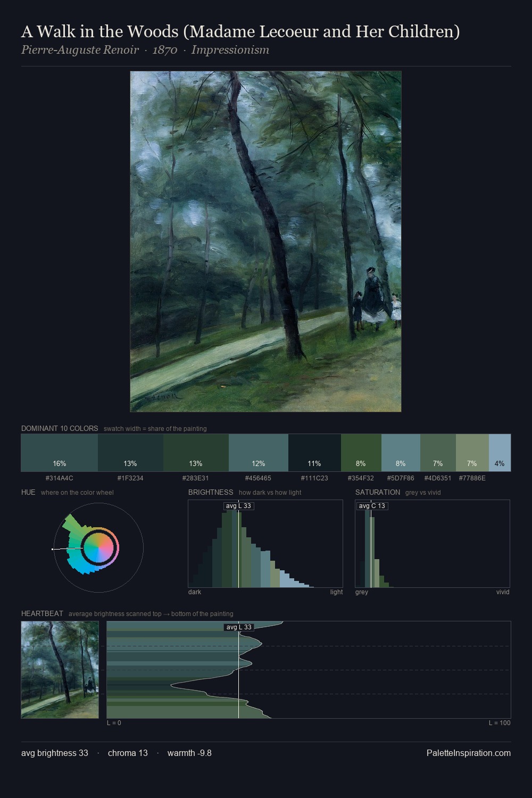Click the 'L = 0' axis label
The image size is (532, 798).
[114, 723]
